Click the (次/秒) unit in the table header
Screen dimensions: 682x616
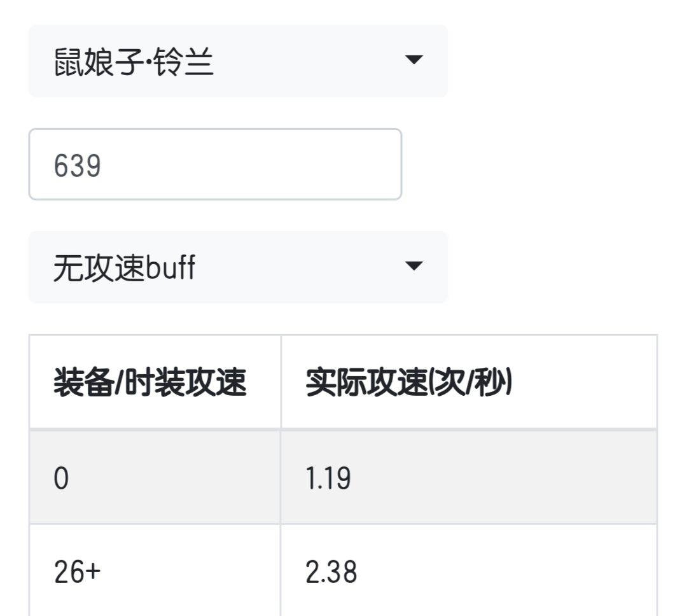click(470, 382)
